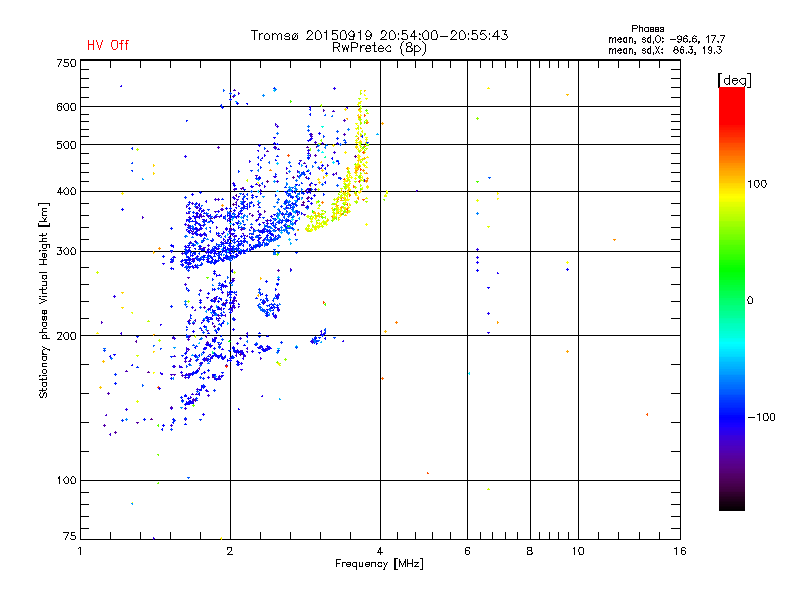Click the '[deg]' colorbar unit label

click(734, 80)
